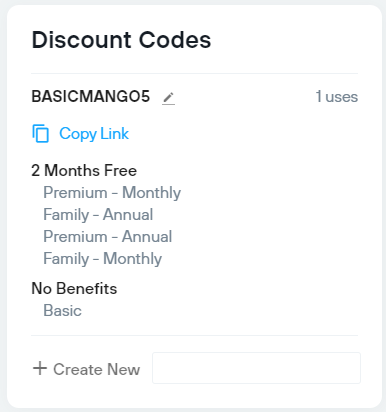Click the No Benefits heading

74,288
